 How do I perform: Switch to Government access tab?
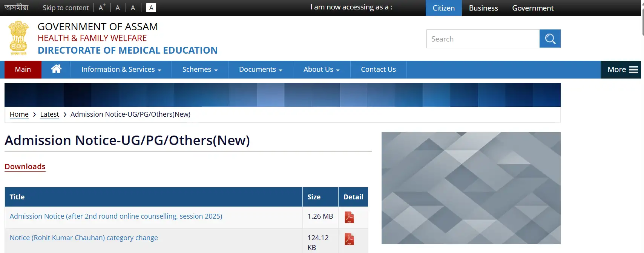click(x=533, y=8)
